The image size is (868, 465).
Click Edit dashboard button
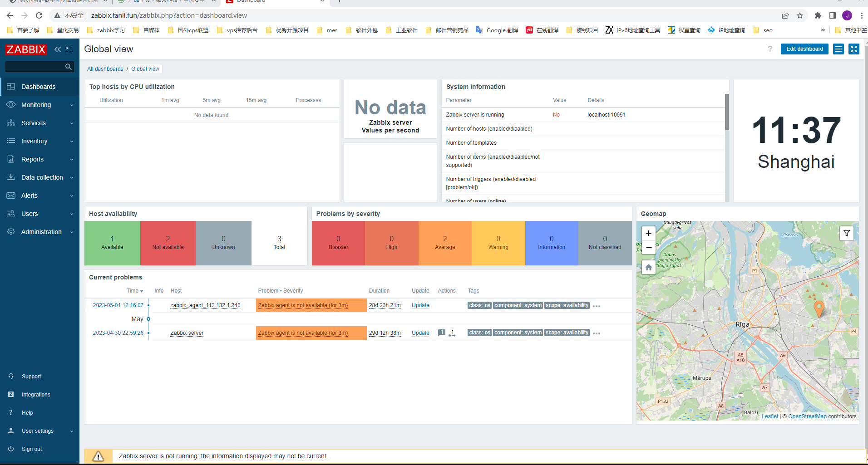click(x=804, y=49)
